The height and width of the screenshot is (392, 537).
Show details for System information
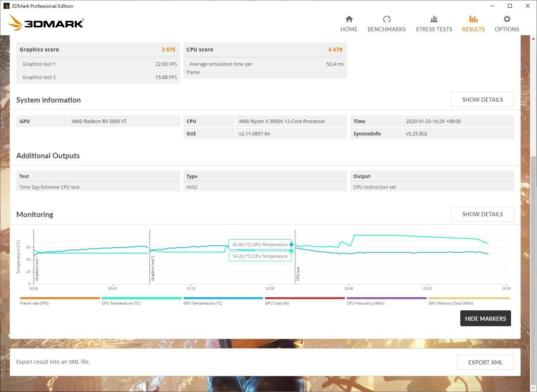coord(482,99)
